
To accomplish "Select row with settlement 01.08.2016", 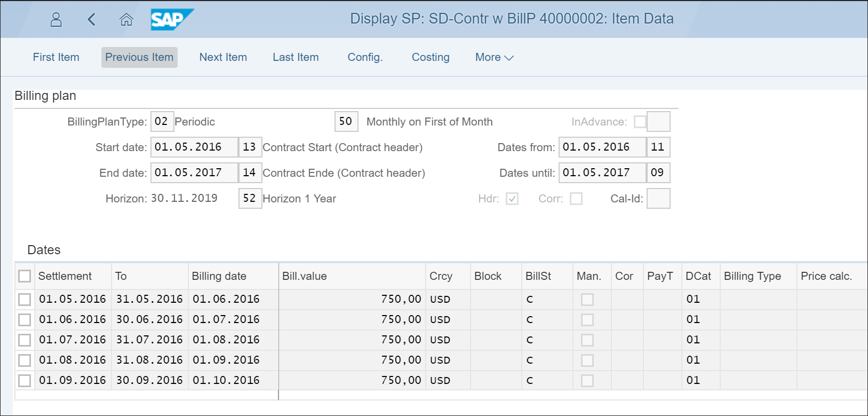I will 25,360.
